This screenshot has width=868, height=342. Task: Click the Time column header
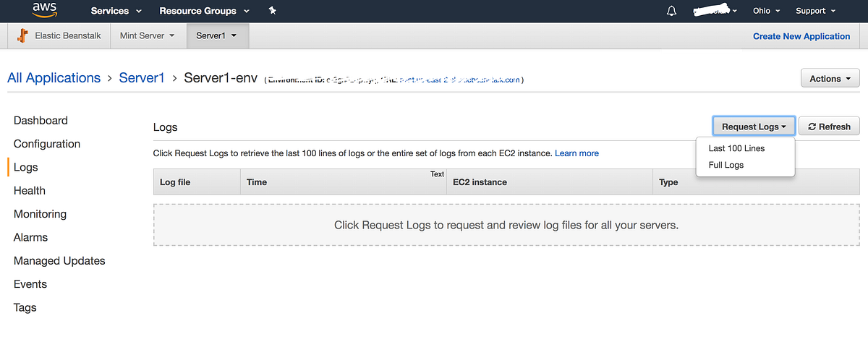(344, 182)
